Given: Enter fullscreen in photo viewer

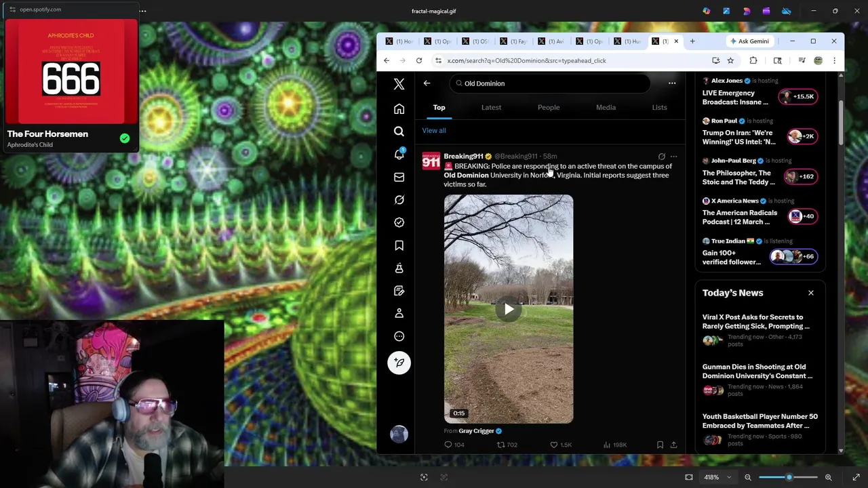Looking at the screenshot, I should click(x=856, y=477).
